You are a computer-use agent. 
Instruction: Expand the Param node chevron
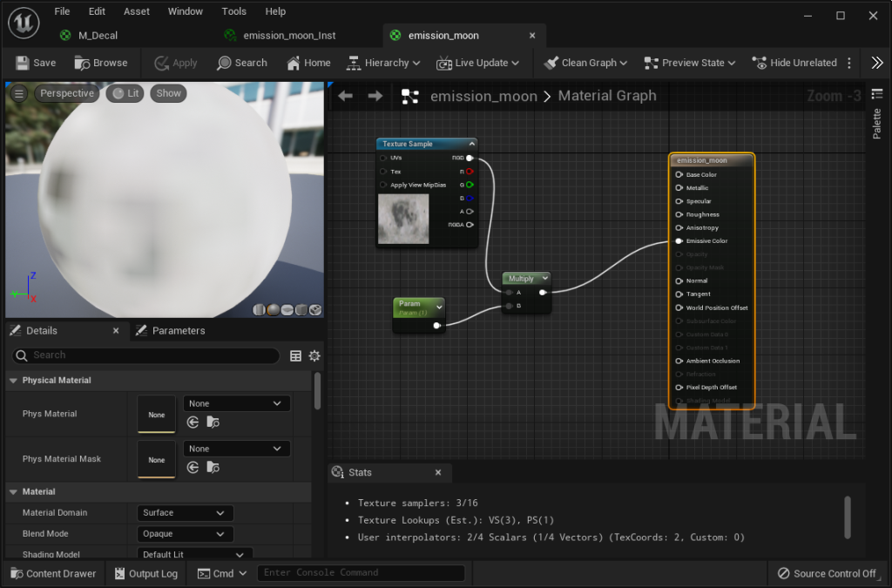(439, 308)
